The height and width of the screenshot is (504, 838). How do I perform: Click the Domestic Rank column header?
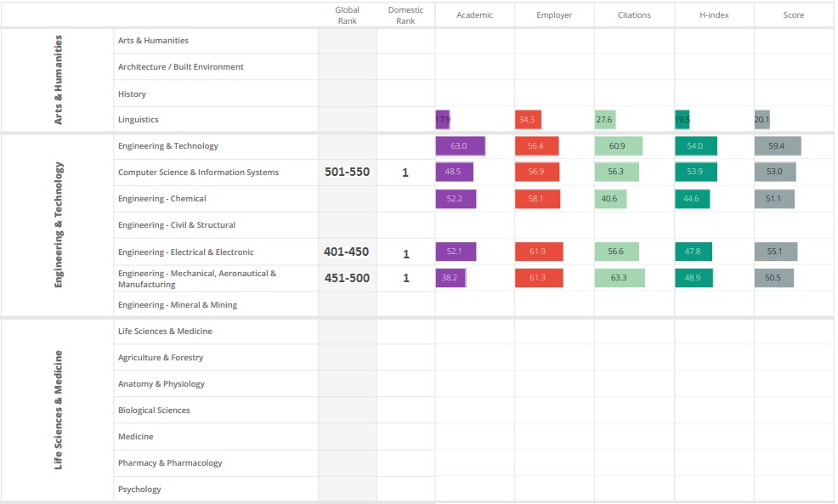pyautogui.click(x=405, y=15)
